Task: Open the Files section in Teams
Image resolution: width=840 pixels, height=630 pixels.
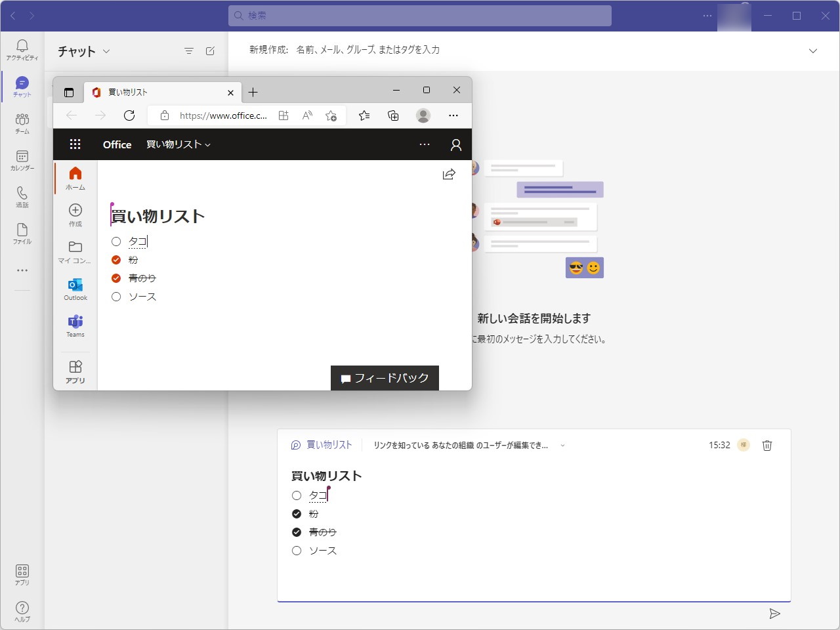Action: (22, 232)
